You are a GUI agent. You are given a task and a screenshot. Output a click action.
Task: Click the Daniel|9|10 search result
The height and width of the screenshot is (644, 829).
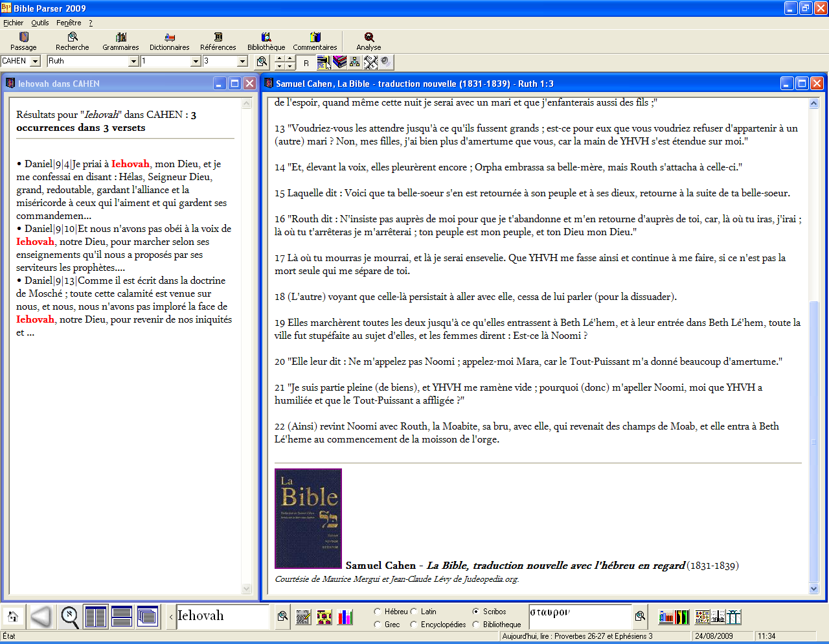pos(124,248)
